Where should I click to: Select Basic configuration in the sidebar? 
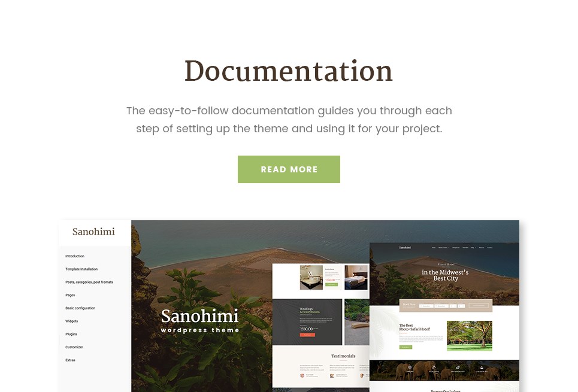80,308
